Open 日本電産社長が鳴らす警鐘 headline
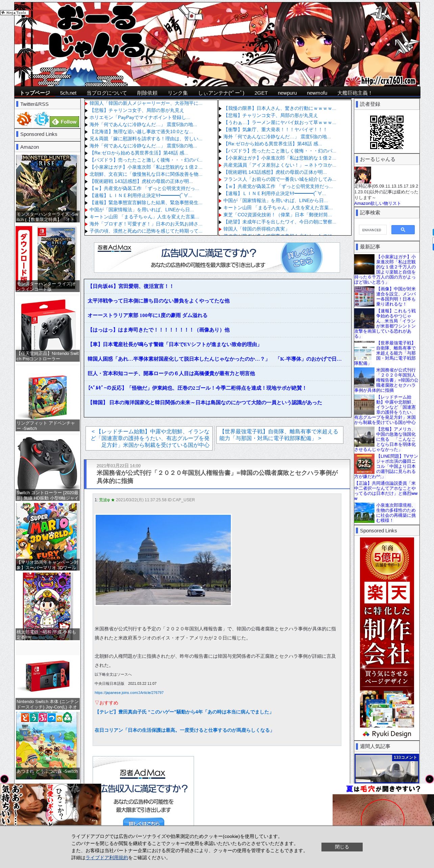 pyautogui.click(x=174, y=344)
